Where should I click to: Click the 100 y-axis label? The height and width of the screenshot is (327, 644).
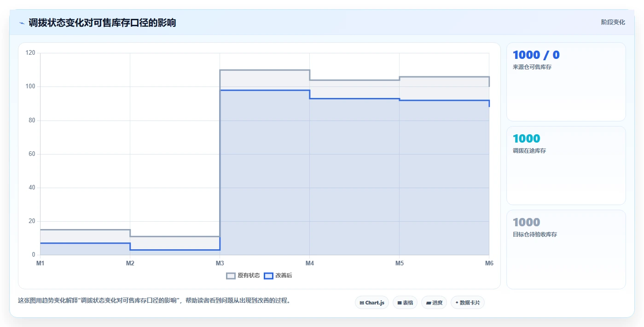[30, 86]
